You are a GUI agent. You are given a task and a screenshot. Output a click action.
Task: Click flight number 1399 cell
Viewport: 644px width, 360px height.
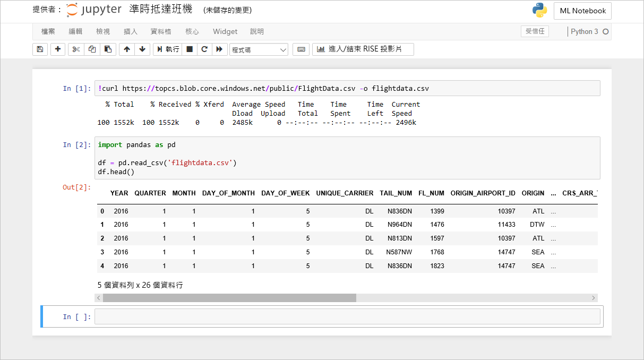point(437,211)
